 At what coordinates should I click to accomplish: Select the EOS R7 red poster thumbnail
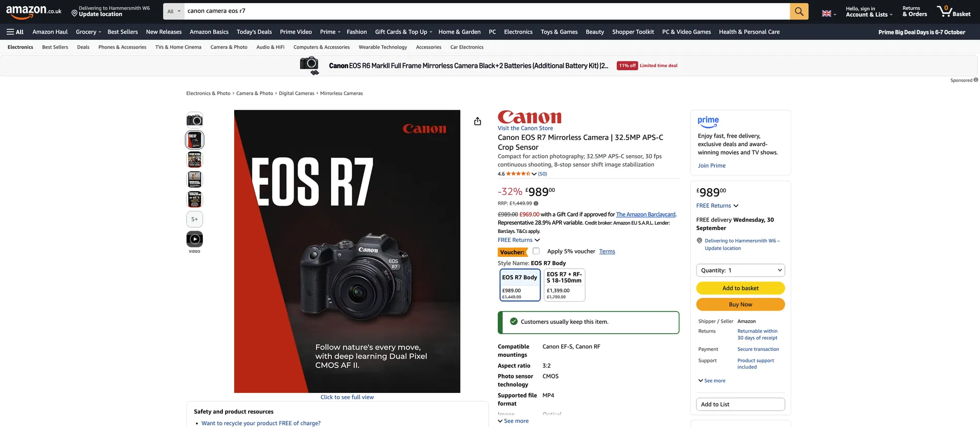(x=194, y=140)
